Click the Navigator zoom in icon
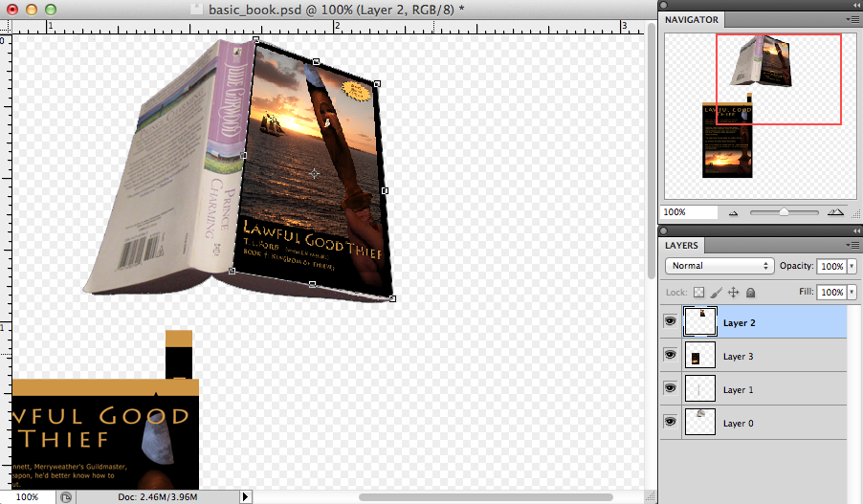The width and height of the screenshot is (863, 504). pyautogui.click(x=835, y=212)
